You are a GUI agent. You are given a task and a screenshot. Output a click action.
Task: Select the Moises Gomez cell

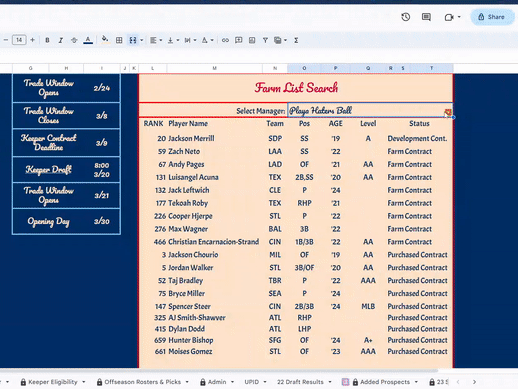tap(190, 351)
